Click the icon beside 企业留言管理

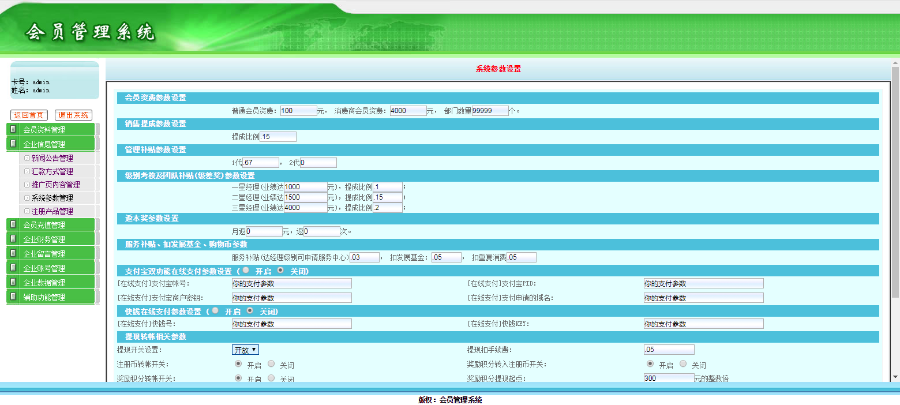pos(13,253)
